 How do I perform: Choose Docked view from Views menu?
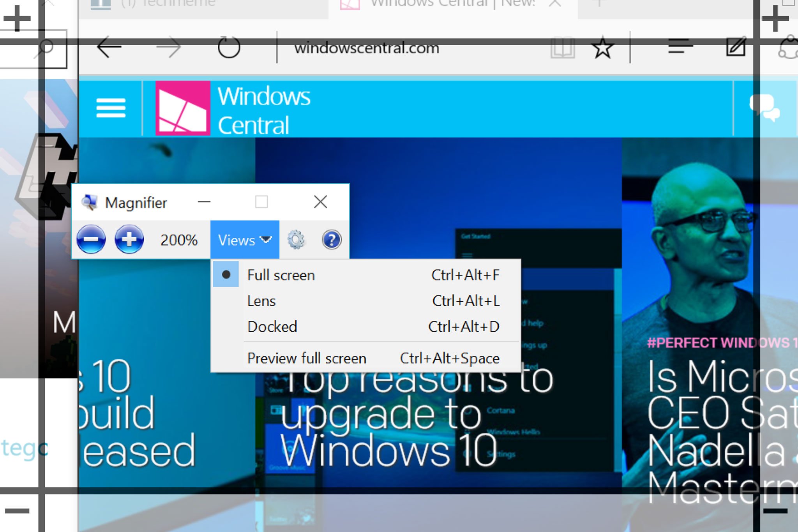coord(366,327)
